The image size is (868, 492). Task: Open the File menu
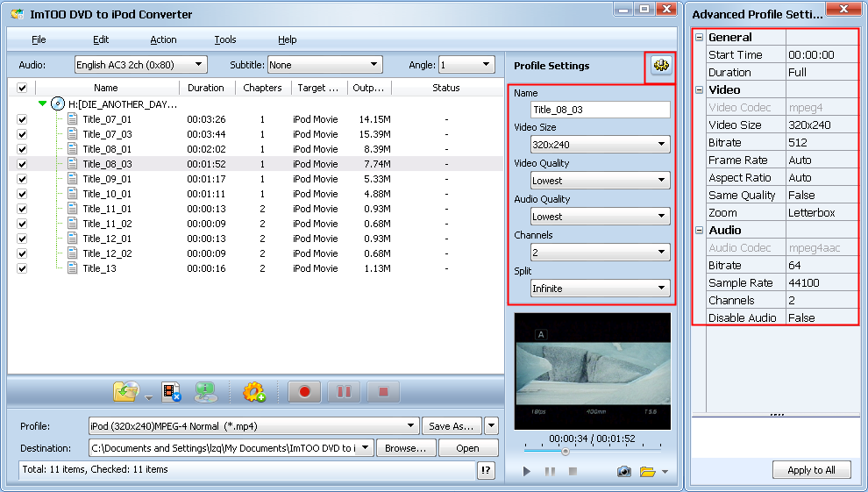coord(39,39)
